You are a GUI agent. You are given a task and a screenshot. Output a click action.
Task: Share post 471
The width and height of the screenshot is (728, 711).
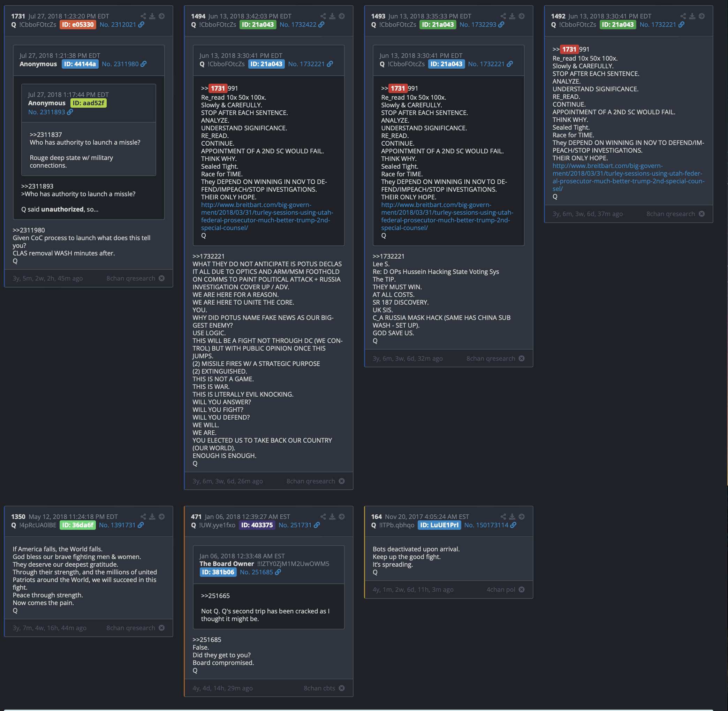pyautogui.click(x=323, y=517)
